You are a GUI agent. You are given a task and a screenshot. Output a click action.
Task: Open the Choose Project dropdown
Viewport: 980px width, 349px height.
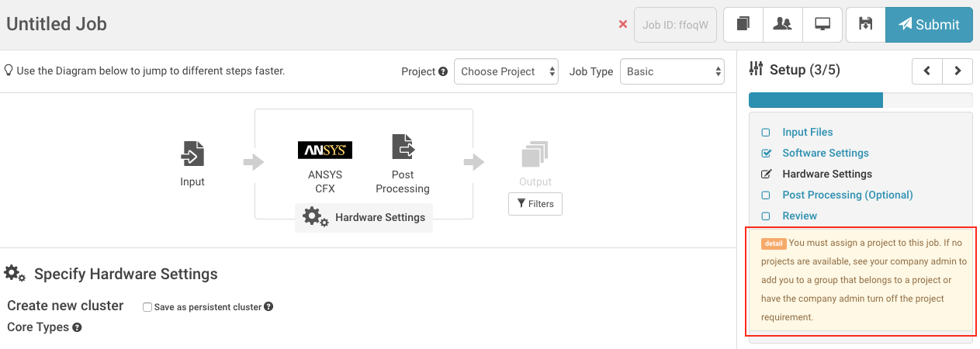coord(506,71)
